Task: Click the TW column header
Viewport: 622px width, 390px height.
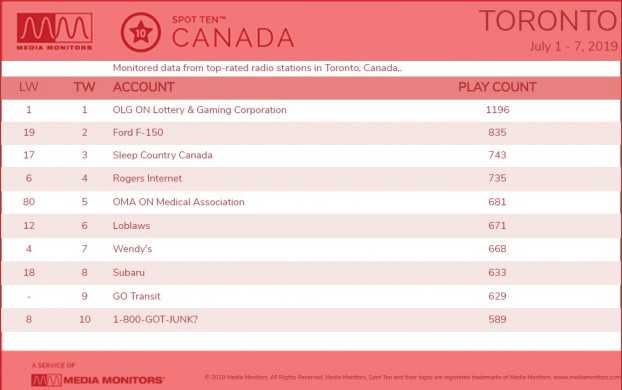Action: tap(84, 87)
